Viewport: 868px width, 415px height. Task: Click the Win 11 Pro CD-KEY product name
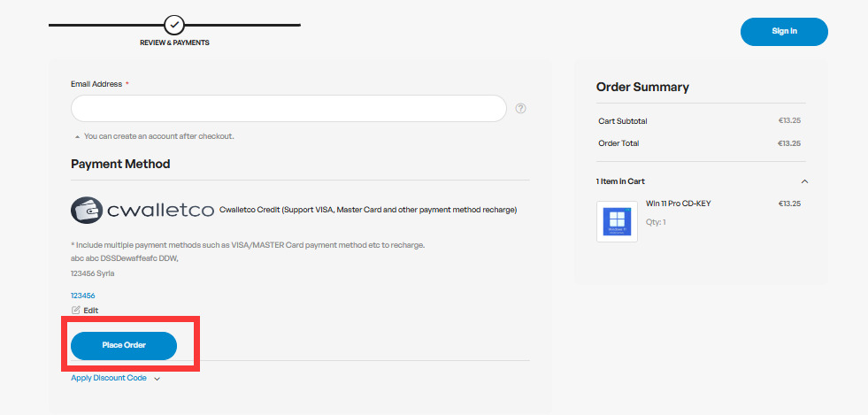coord(679,204)
